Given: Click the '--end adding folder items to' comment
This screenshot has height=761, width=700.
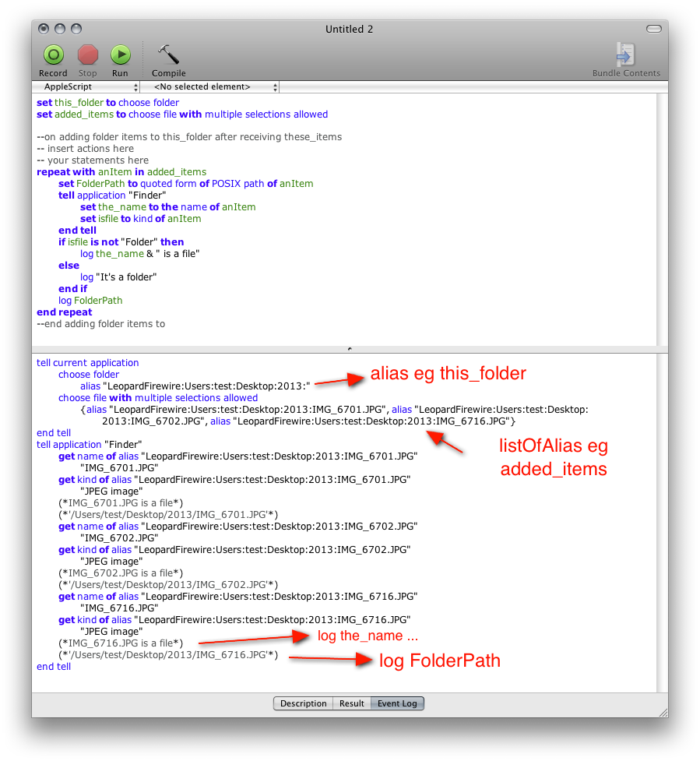Looking at the screenshot, I should 101,324.
